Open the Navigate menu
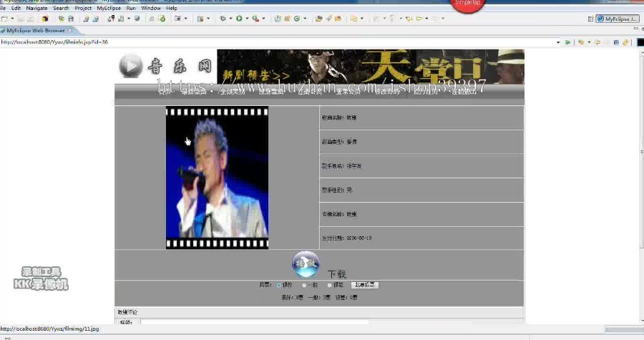 (x=36, y=8)
